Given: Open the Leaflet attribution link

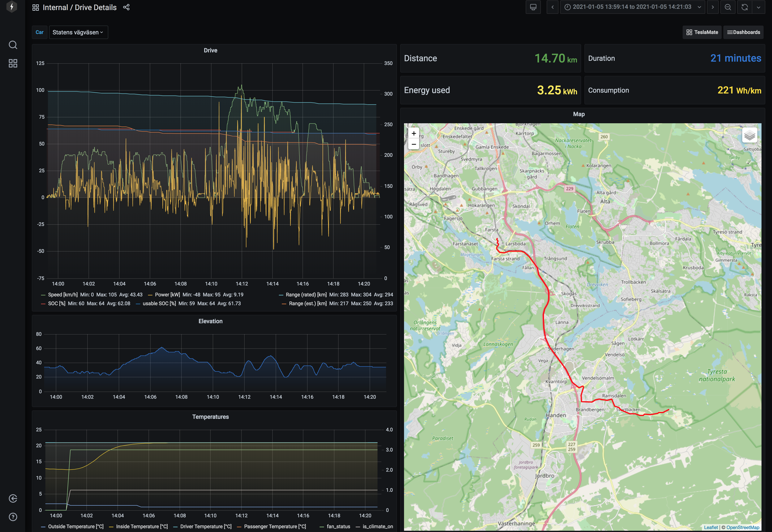Looking at the screenshot, I should click(x=711, y=527).
